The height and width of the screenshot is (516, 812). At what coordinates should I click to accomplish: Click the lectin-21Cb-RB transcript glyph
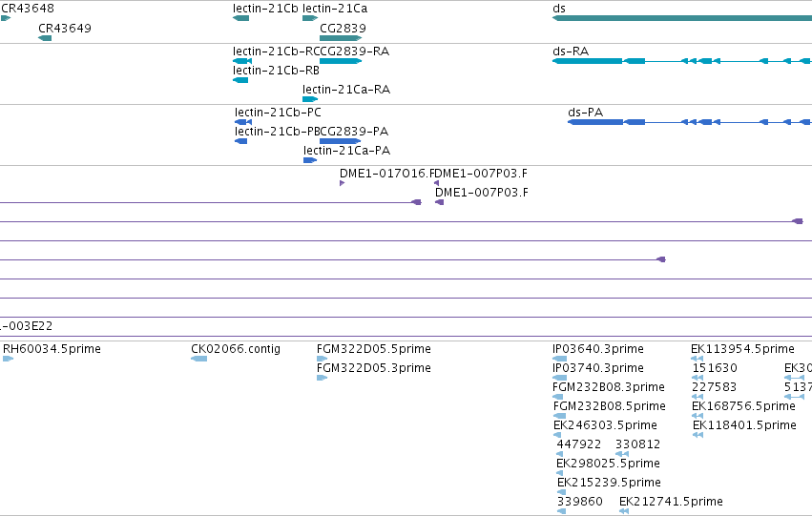tap(240, 80)
